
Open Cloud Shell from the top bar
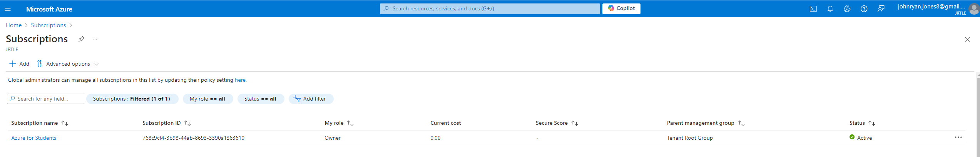813,9
